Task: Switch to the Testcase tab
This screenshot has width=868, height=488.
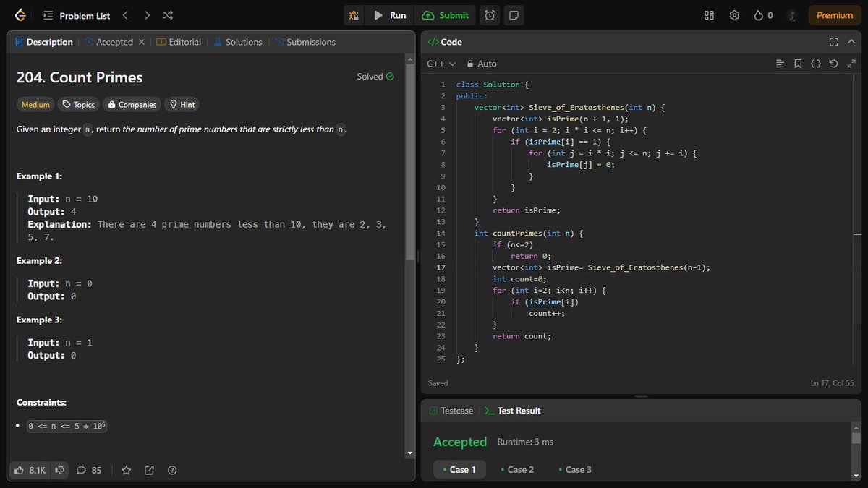Action: [x=451, y=411]
